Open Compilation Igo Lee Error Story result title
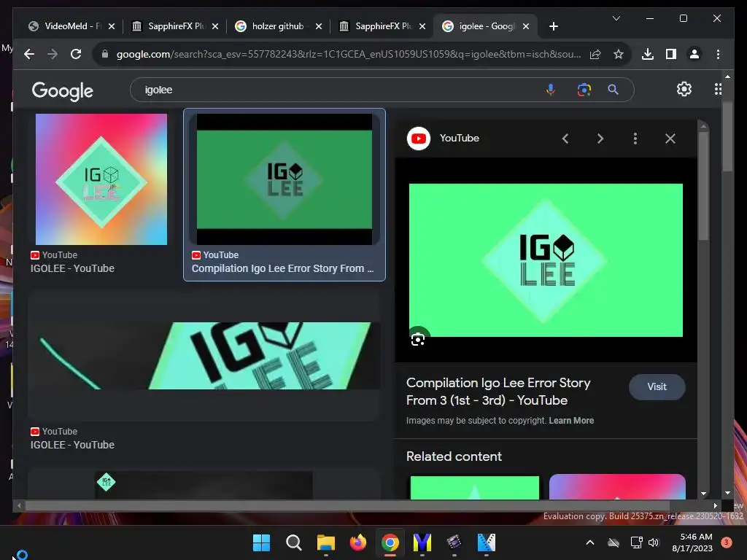747x560 pixels. point(282,268)
